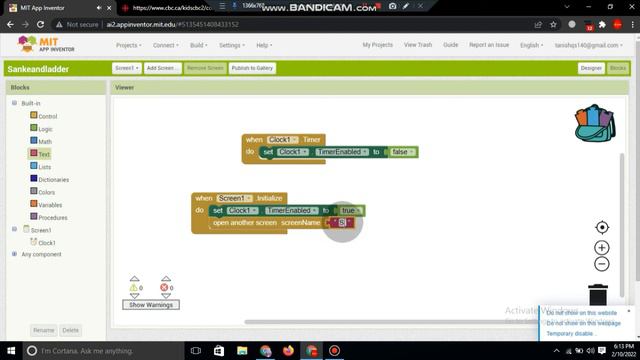The height and width of the screenshot is (360, 640).
Task: Click the MIT App Inventor logo
Action: [46, 44]
